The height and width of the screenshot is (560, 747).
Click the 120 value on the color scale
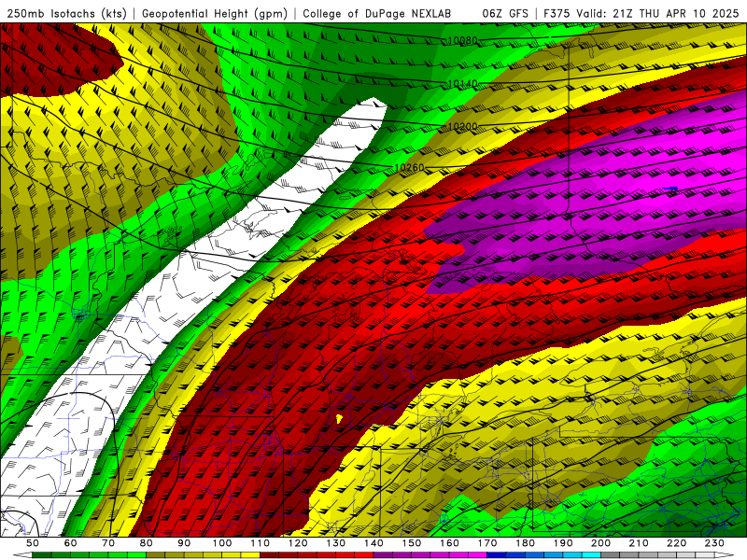point(298,543)
